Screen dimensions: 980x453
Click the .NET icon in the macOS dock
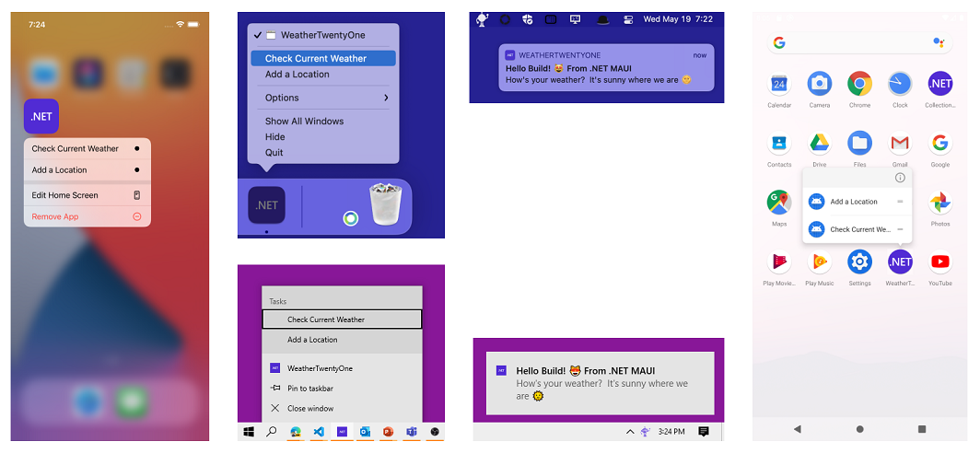click(x=267, y=205)
